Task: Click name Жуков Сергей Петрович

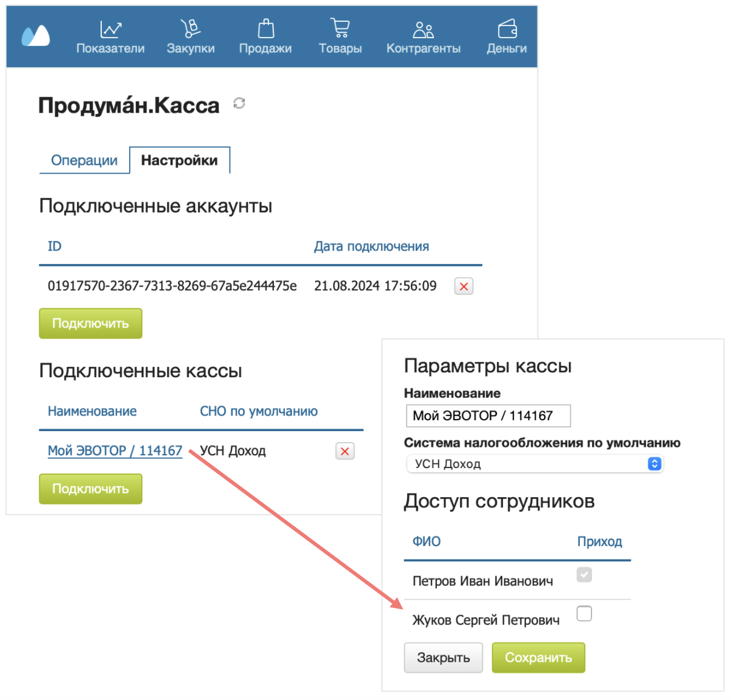Action: point(486,620)
